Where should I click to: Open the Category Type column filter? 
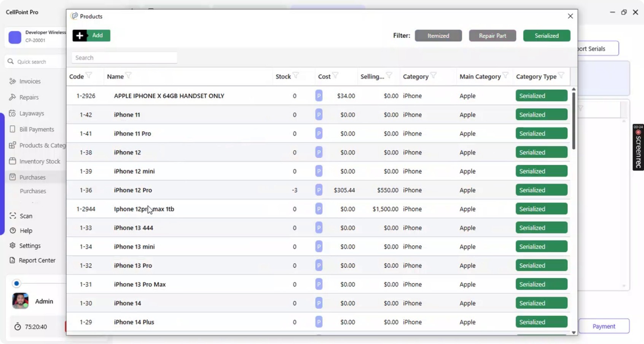[x=561, y=75]
